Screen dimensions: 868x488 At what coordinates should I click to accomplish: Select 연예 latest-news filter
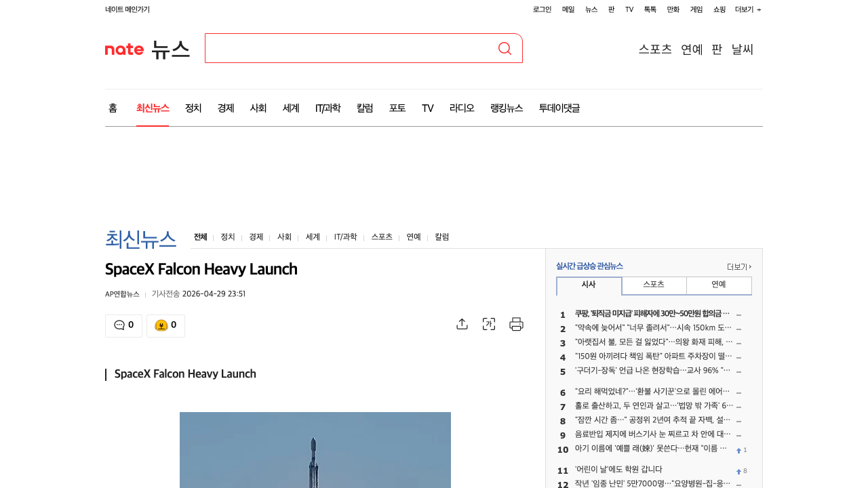[x=414, y=237]
